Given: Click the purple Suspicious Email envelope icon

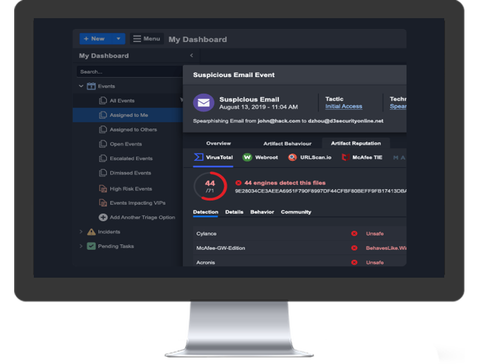Looking at the screenshot, I should [x=204, y=103].
